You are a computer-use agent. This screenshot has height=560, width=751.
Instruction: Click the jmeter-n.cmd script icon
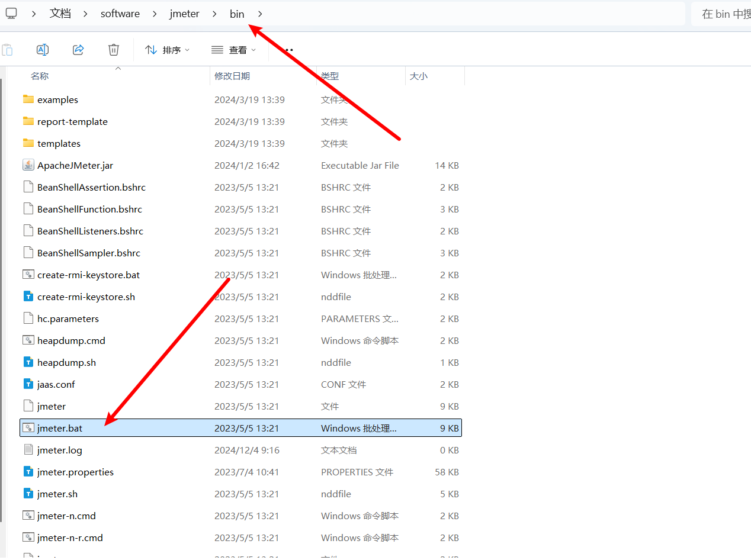(28, 516)
